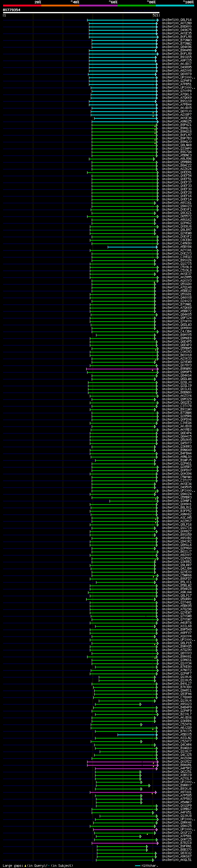The width and height of the screenshot is (197, 868).
Task: Click label UniRef100_Q6YVJ0
Action: pos(177,111)
